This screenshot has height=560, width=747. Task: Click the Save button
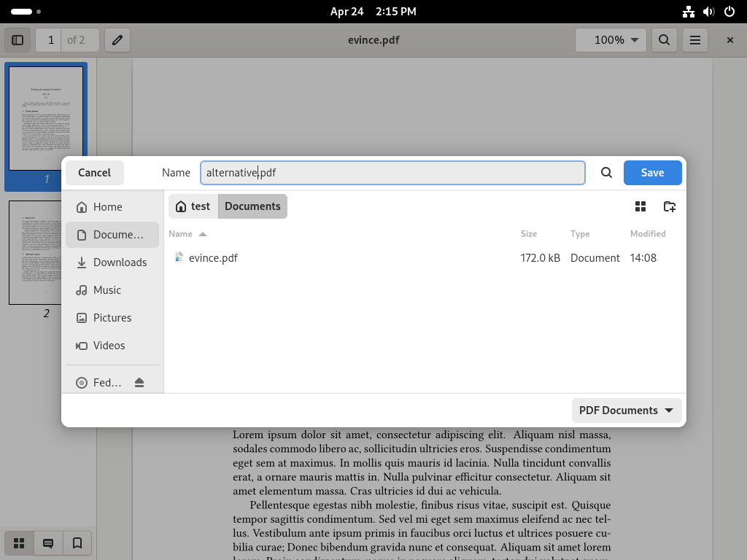[x=653, y=173]
